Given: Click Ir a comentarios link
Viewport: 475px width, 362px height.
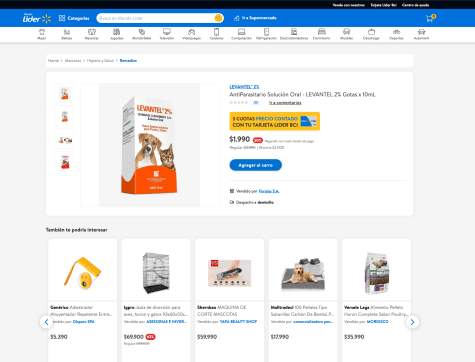Looking at the screenshot, I should tap(285, 103).
